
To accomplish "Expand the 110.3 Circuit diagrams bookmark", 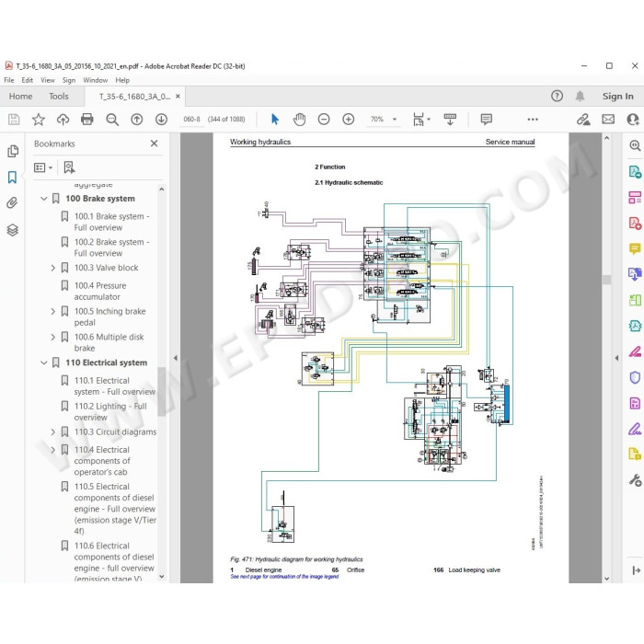I will coord(53,432).
